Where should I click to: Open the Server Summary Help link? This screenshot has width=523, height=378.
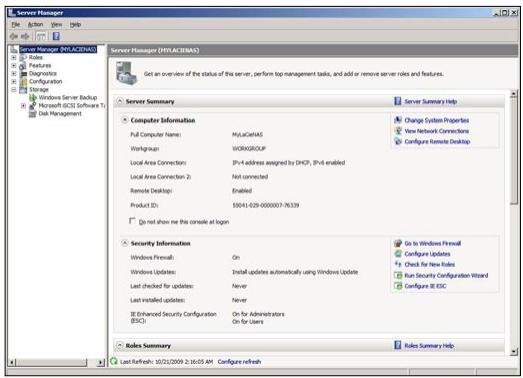(431, 101)
